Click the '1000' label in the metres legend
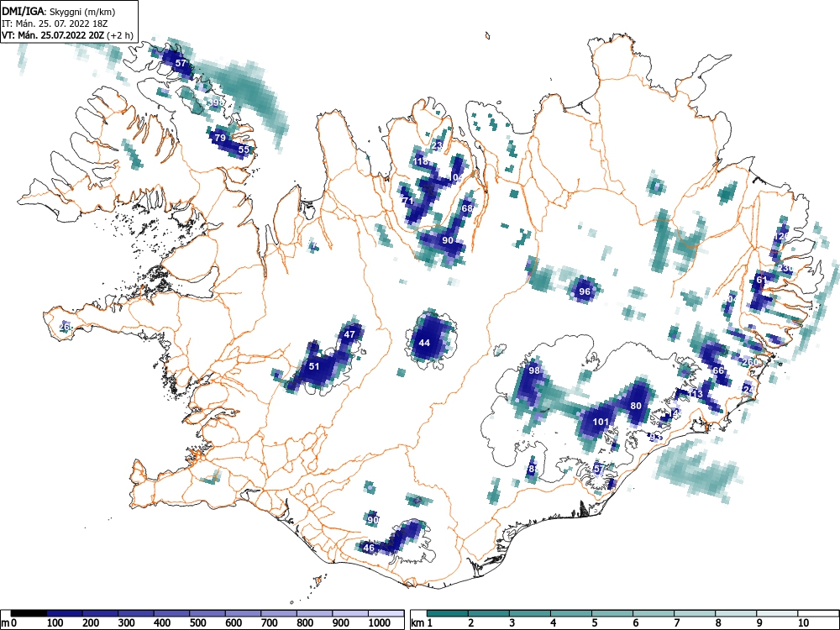The image size is (840, 630). (x=380, y=623)
